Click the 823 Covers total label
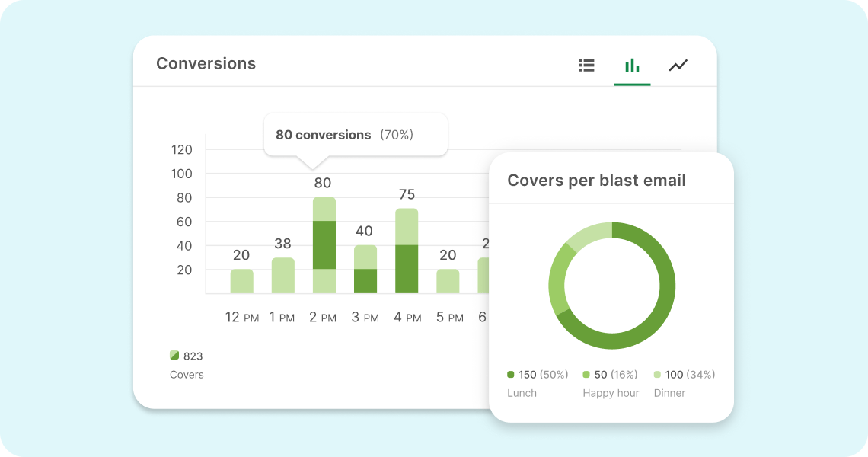 [x=187, y=365]
